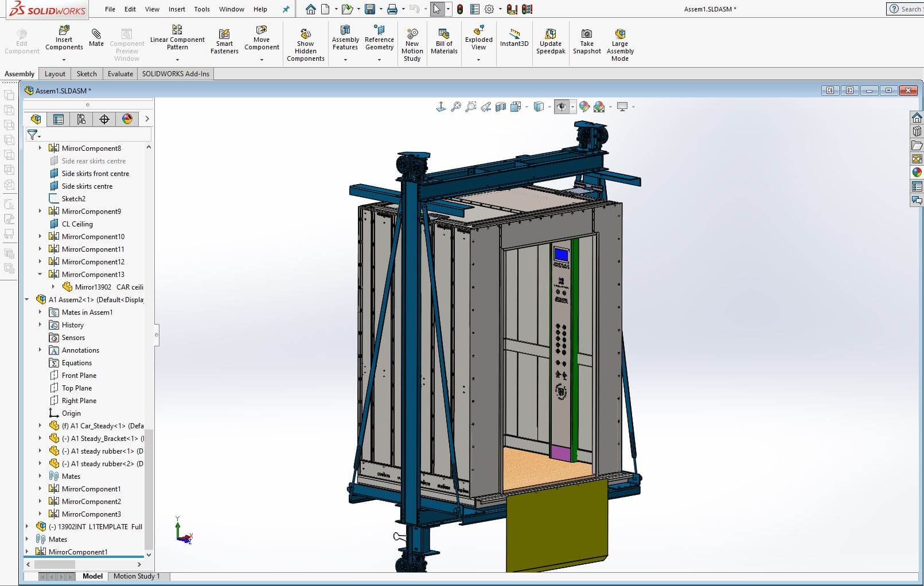Select the Front Plane item
The image size is (924, 586).
click(79, 376)
